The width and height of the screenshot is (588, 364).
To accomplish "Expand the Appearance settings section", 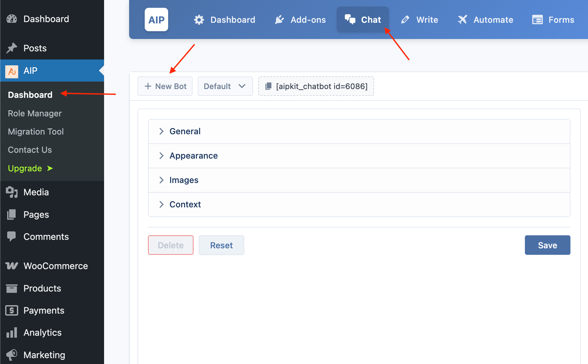I will (x=359, y=156).
